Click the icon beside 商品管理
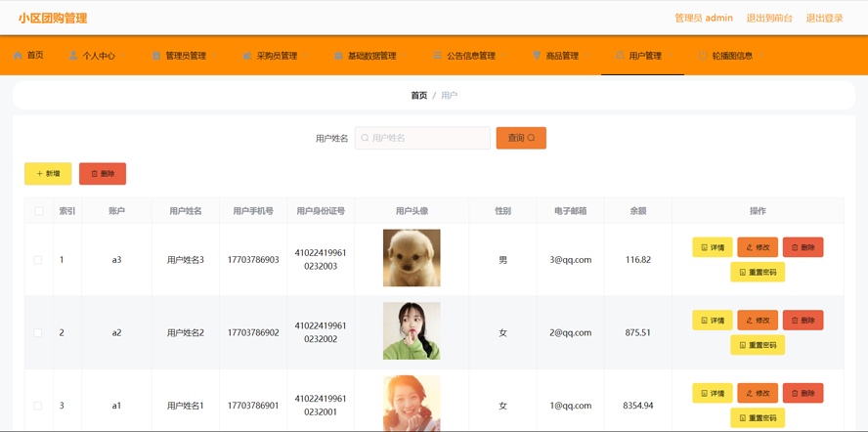This screenshot has width=868, height=432. (x=537, y=56)
